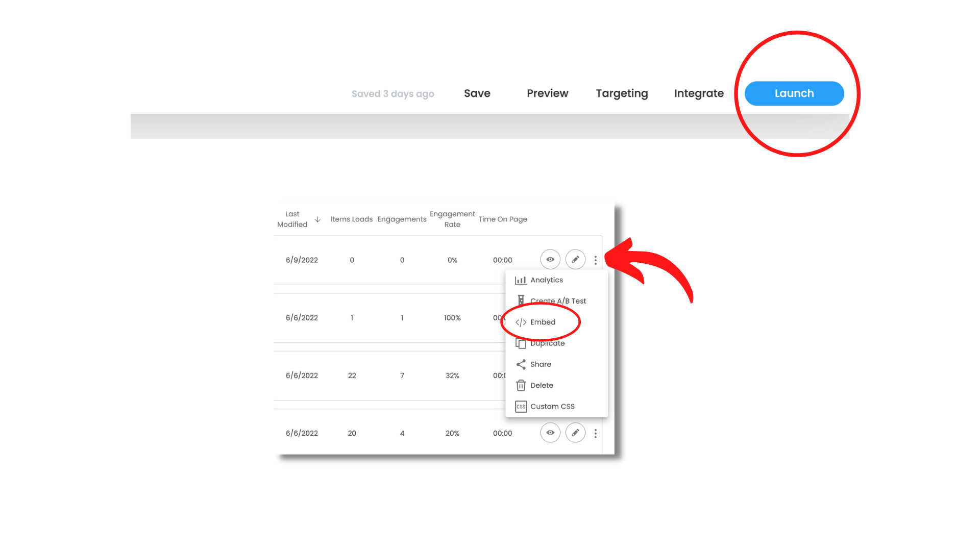This screenshot has width=980, height=551.
Task: Open the Integrate option
Action: (x=699, y=93)
